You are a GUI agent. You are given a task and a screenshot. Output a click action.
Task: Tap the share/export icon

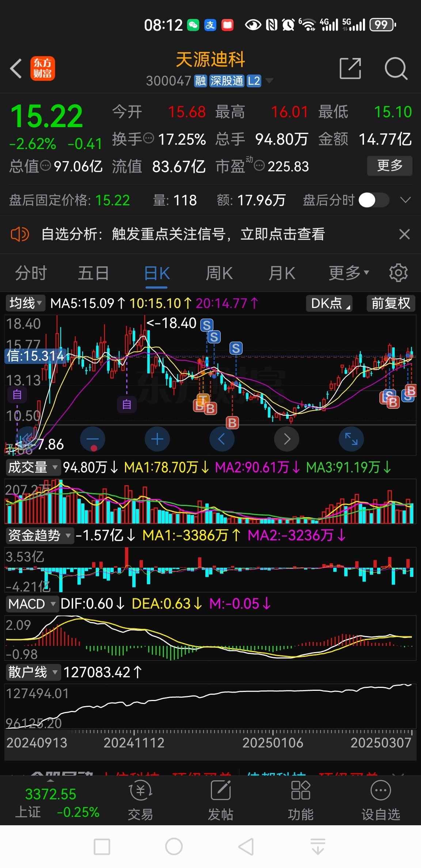point(350,68)
